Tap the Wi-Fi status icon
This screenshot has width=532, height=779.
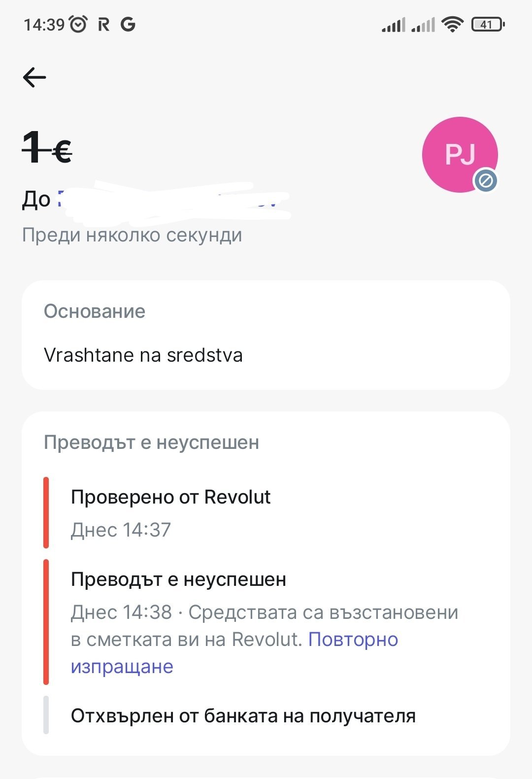(x=452, y=24)
